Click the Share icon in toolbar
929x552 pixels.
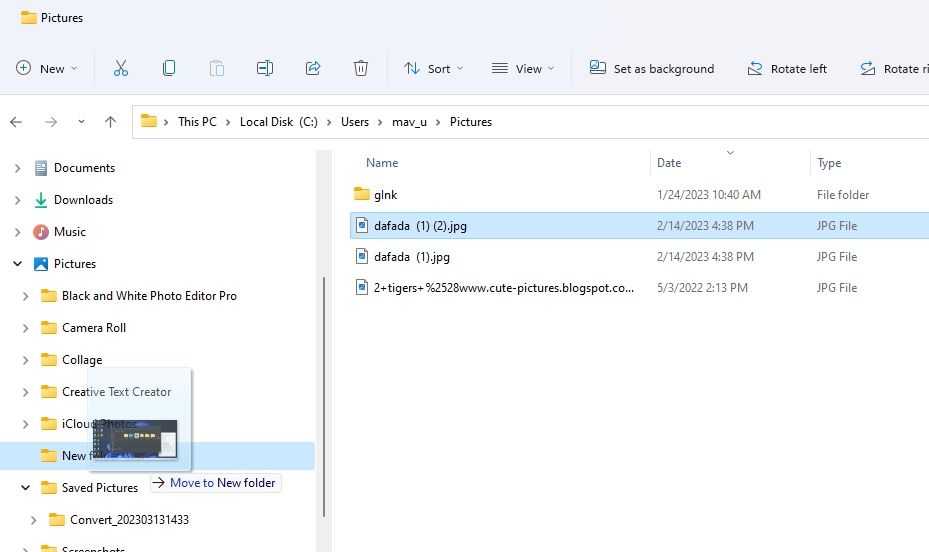click(313, 68)
